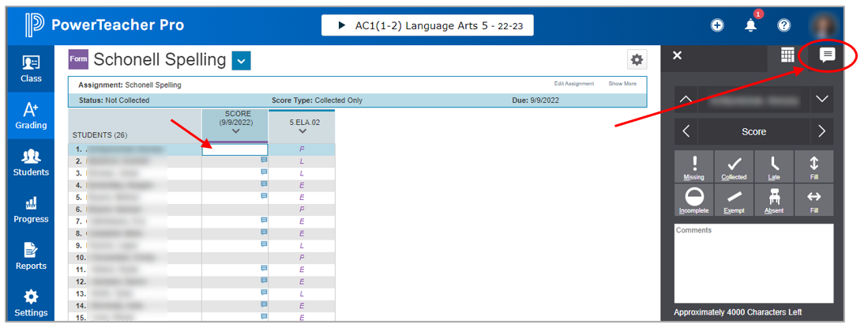868x325 pixels.
Task: Switch to the comment bank tab
Action: (x=827, y=55)
